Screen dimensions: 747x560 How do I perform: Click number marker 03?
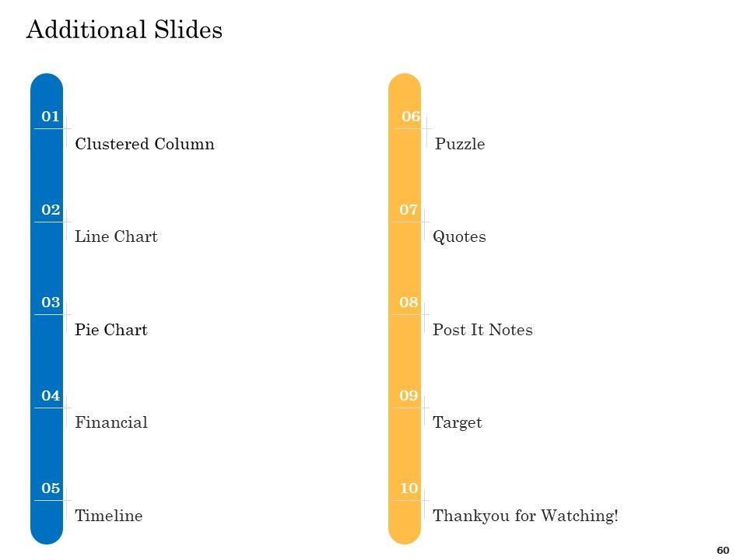click(x=51, y=303)
